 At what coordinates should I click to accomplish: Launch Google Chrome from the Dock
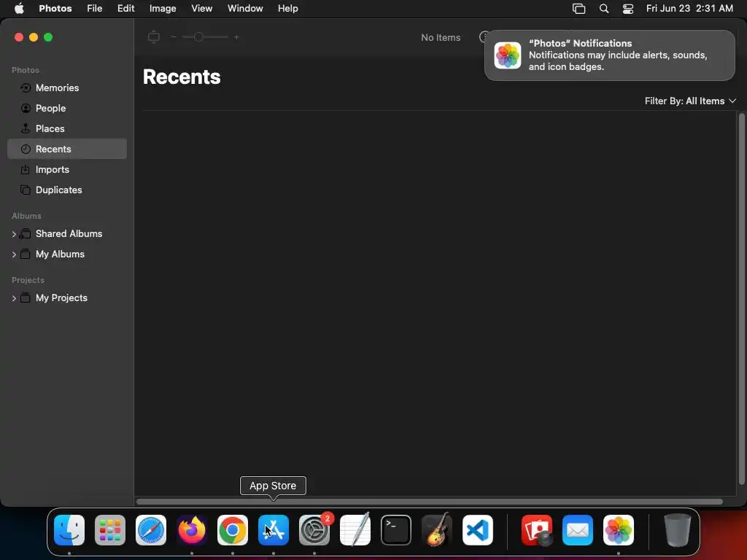(233, 530)
